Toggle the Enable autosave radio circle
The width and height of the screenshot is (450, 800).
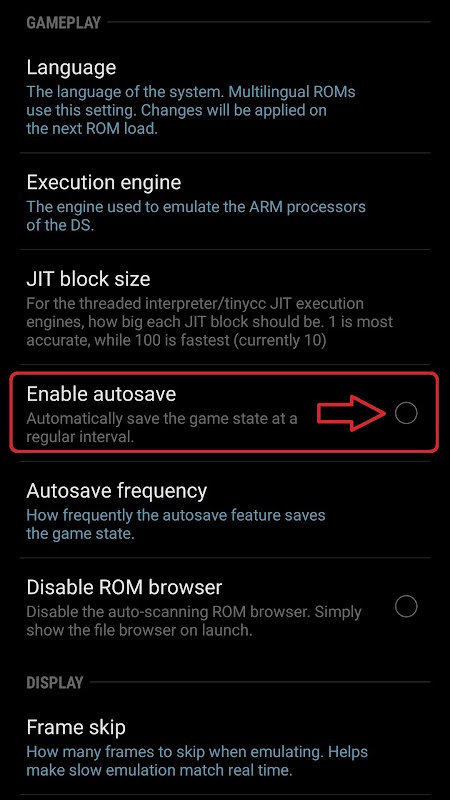[x=406, y=413]
